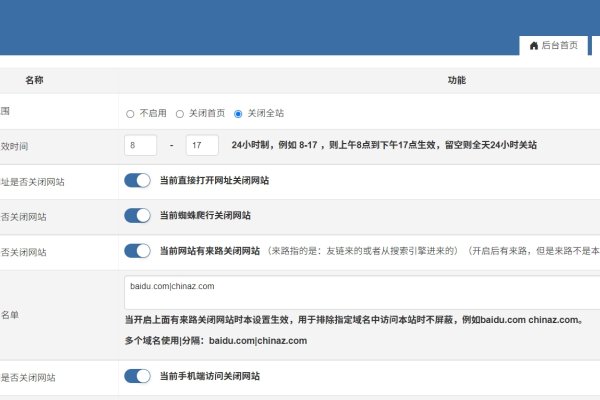Click the 当前蜘蛛爬行关闭网站 label

coord(205,216)
